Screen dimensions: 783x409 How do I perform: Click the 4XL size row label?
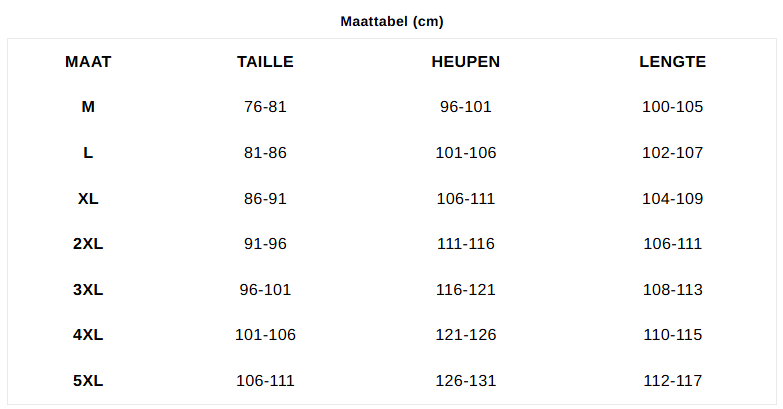tap(88, 335)
